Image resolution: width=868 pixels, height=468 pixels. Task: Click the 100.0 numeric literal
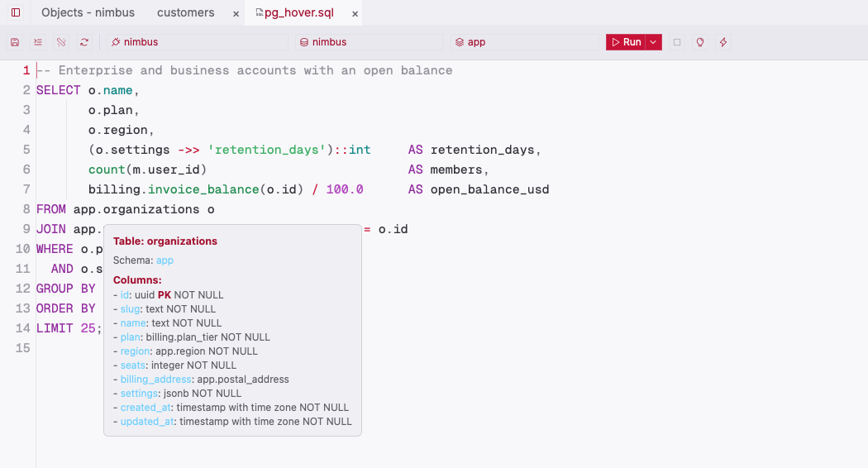click(x=345, y=189)
